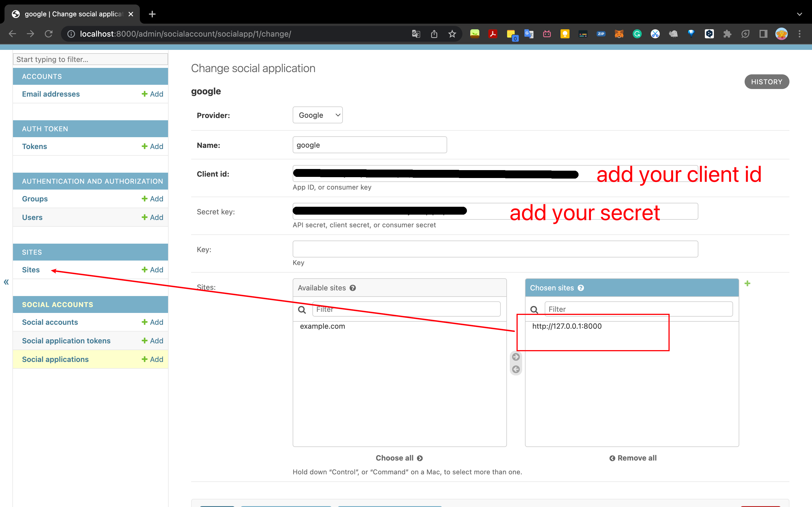Select http://127.0.0.1:8000 in Chosen sites

click(566, 326)
